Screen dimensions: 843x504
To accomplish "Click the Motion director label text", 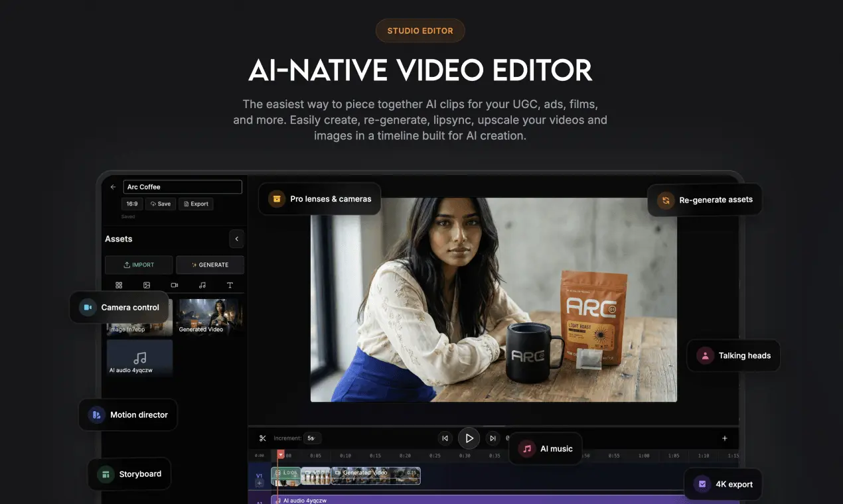I will 139,414.
